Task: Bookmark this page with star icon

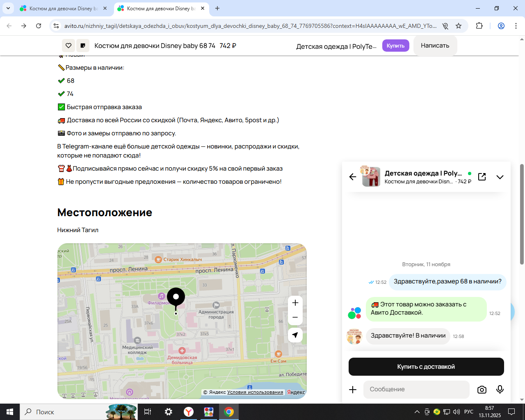Action: click(459, 26)
